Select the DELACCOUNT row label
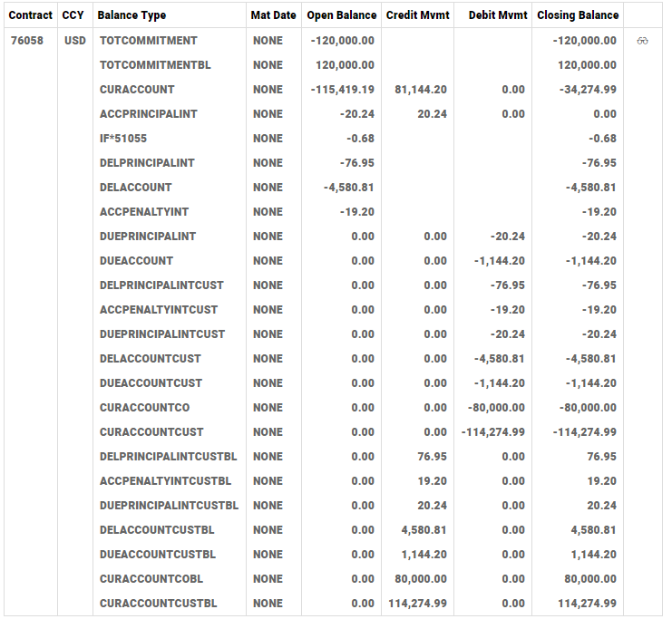 tap(136, 188)
